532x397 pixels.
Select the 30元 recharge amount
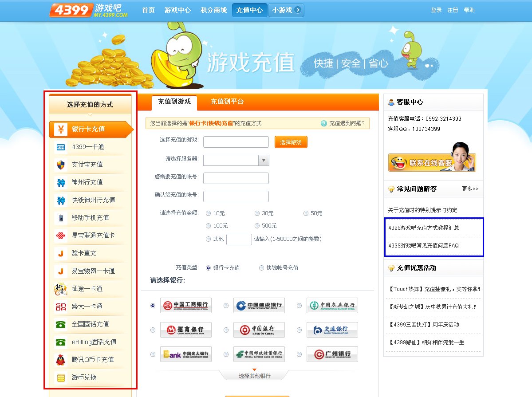click(257, 213)
